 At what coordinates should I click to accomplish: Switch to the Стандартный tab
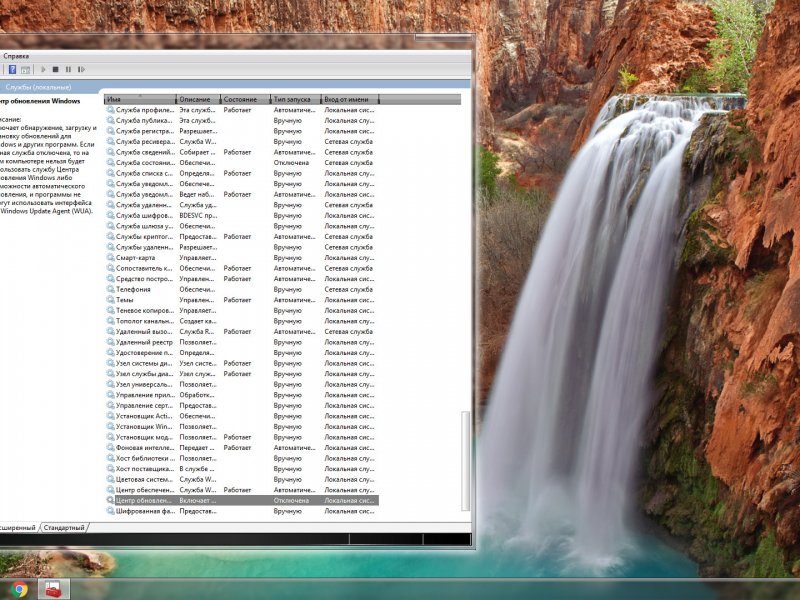(64, 528)
